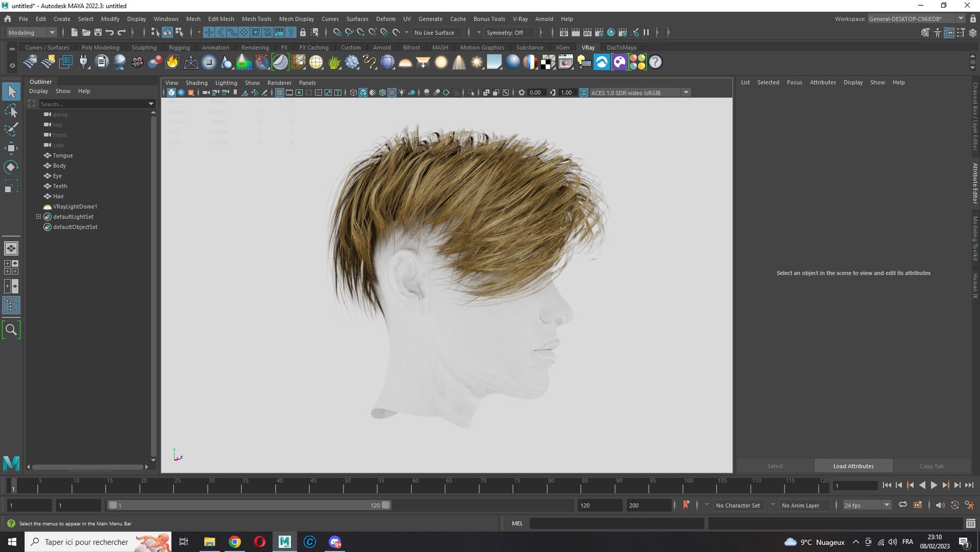This screenshot has width=980, height=552.
Task: Activate the Rotate tool in the toolbox
Action: pyautogui.click(x=11, y=167)
